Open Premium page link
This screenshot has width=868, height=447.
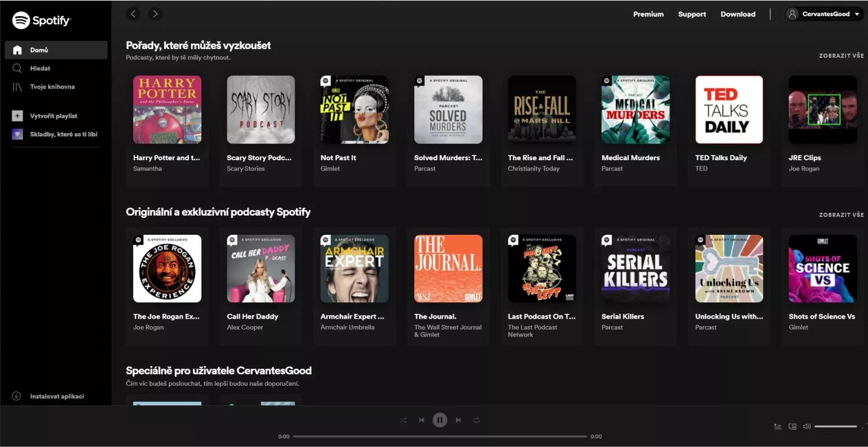(x=648, y=14)
